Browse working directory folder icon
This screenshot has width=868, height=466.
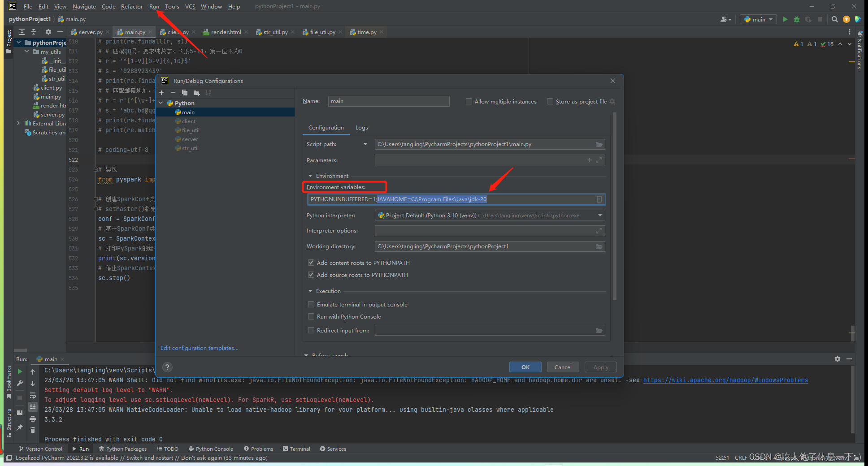[599, 246]
